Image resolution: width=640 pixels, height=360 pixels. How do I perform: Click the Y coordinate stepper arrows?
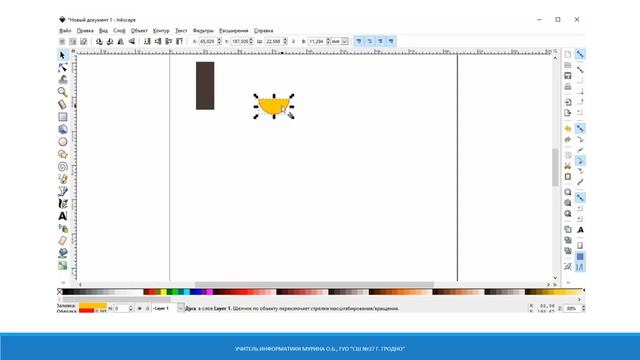click(x=251, y=41)
